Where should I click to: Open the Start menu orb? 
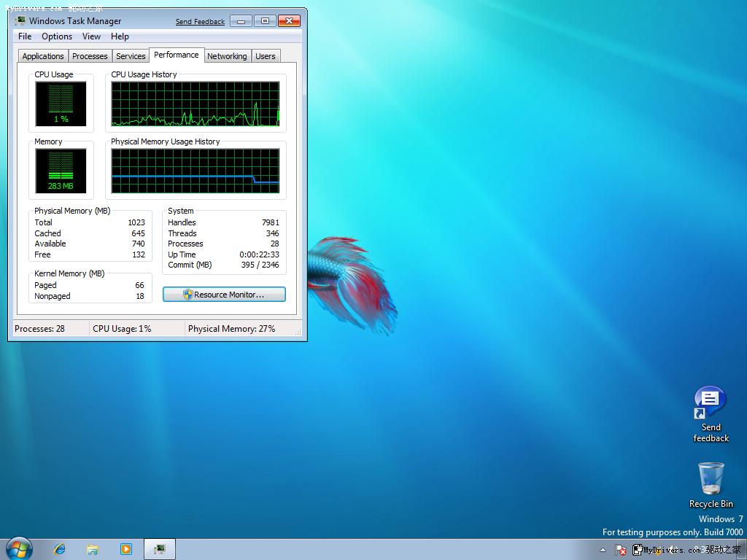click(19, 548)
